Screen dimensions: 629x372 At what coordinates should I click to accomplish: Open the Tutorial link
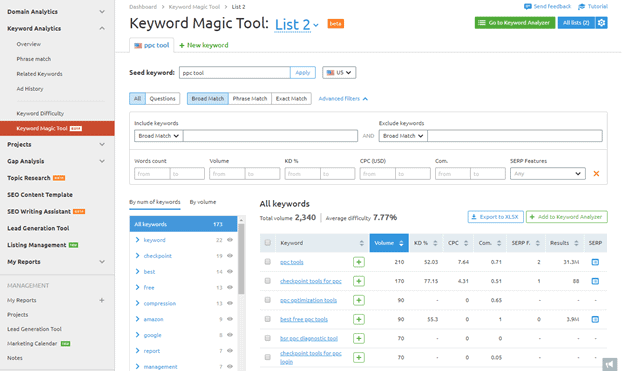(593, 6)
